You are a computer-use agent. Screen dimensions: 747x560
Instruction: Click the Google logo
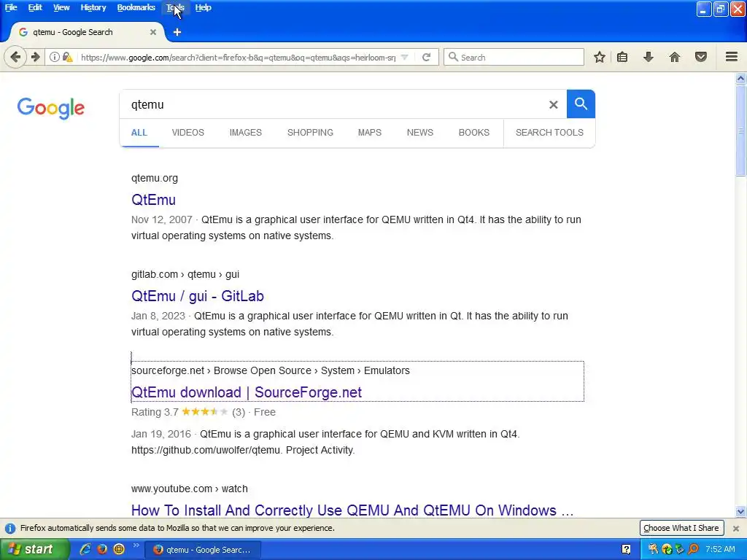click(x=51, y=108)
